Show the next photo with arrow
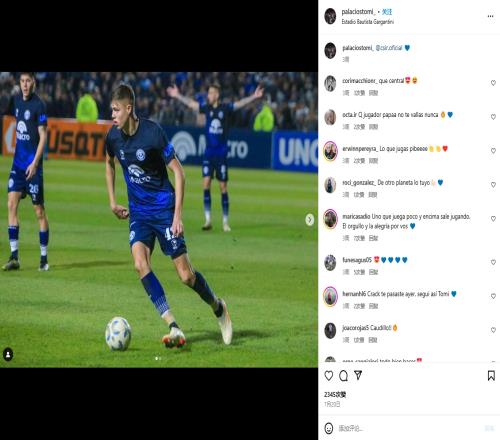The height and width of the screenshot is (440, 500). click(310, 219)
